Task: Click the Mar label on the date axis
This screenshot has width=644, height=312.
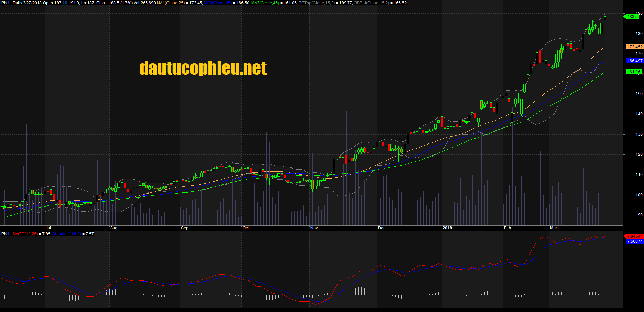Action: [x=554, y=228]
